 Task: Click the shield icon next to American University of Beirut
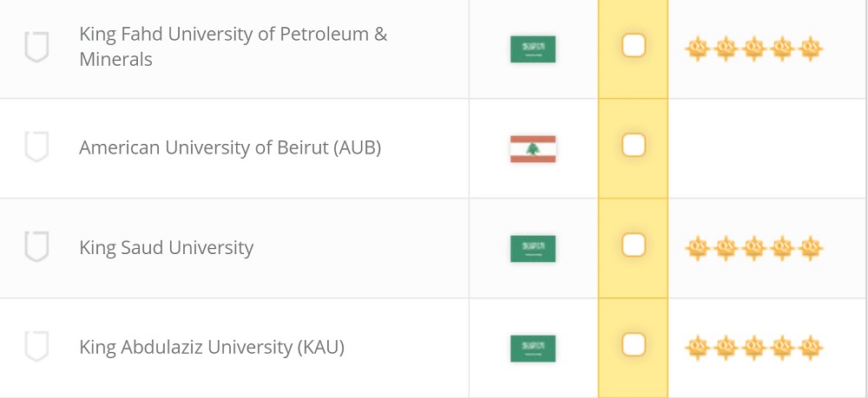(36, 147)
